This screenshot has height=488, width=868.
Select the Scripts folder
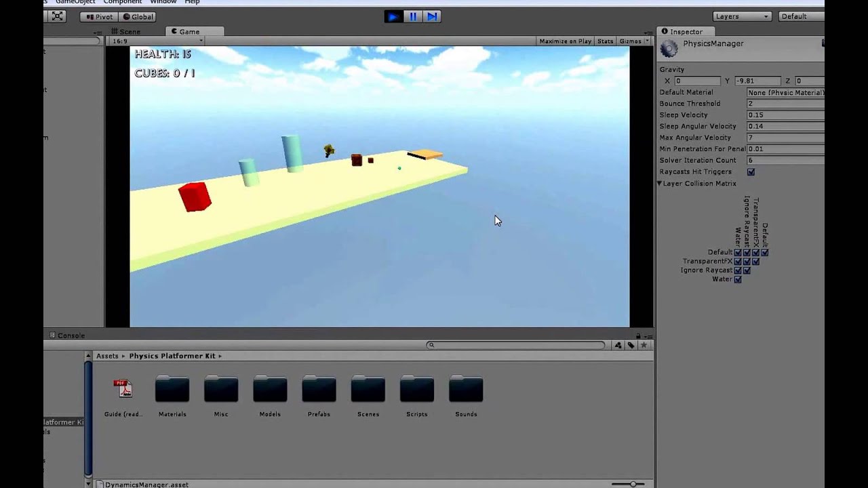tap(416, 389)
